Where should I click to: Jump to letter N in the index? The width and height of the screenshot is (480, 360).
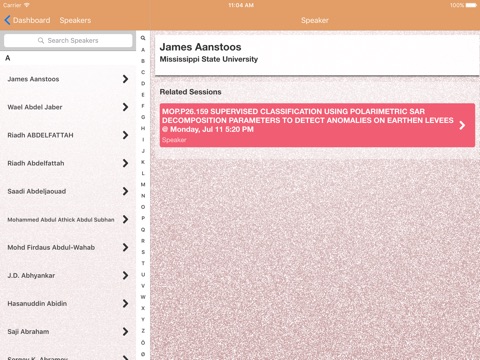[x=143, y=196]
